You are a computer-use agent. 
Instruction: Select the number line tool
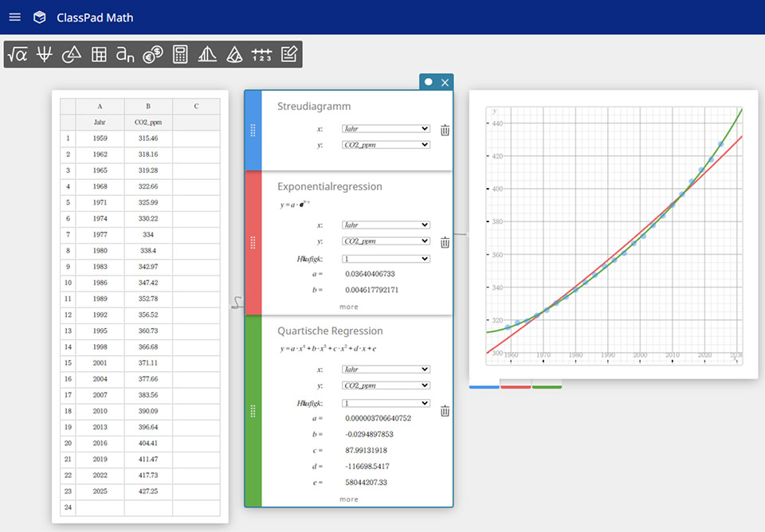261,54
